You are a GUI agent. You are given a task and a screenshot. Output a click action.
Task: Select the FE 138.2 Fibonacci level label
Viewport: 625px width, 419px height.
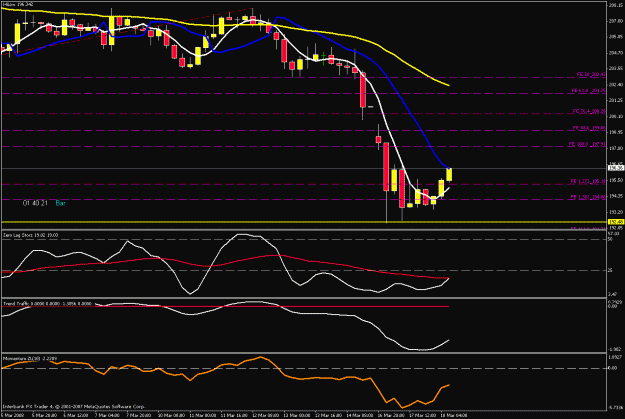pos(588,197)
